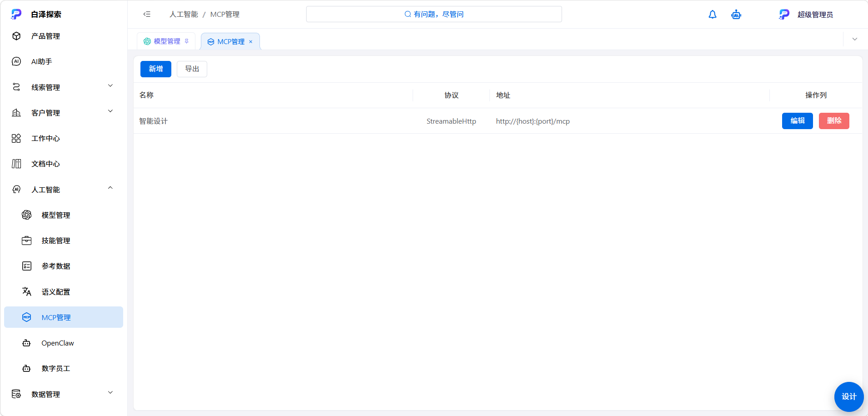The width and height of the screenshot is (868, 416).
Task: Click the search magnifier icon
Action: (x=408, y=14)
